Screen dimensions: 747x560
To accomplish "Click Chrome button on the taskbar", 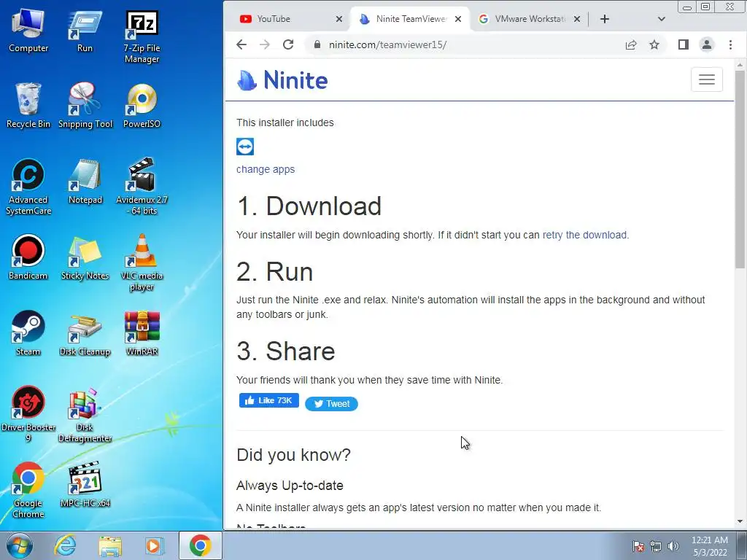I will [x=201, y=545].
